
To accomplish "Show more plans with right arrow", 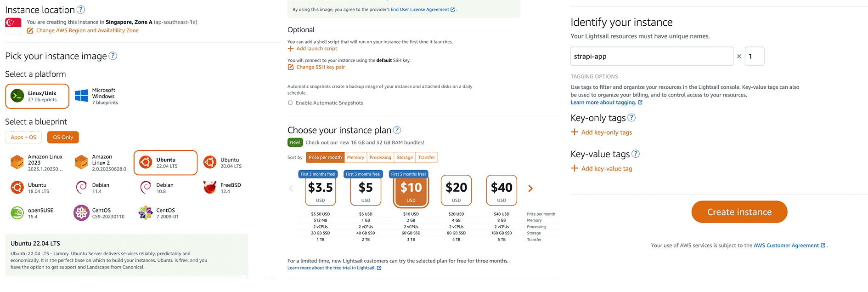I will click(x=530, y=189).
